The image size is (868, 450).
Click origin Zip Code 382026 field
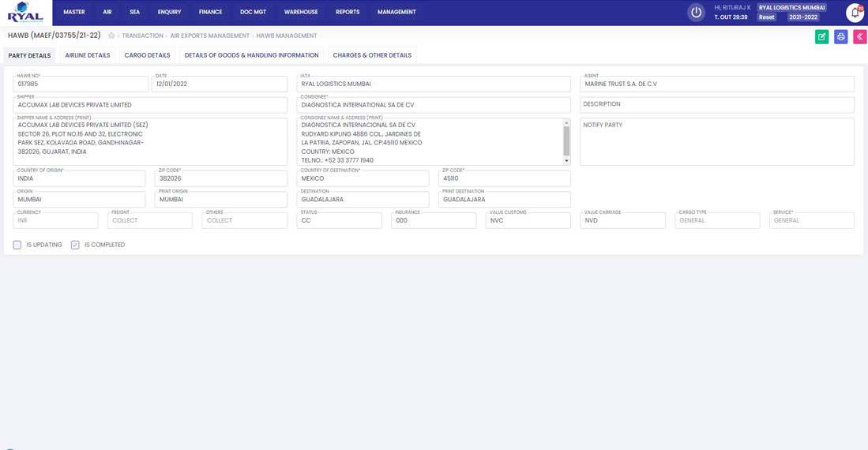point(221,178)
